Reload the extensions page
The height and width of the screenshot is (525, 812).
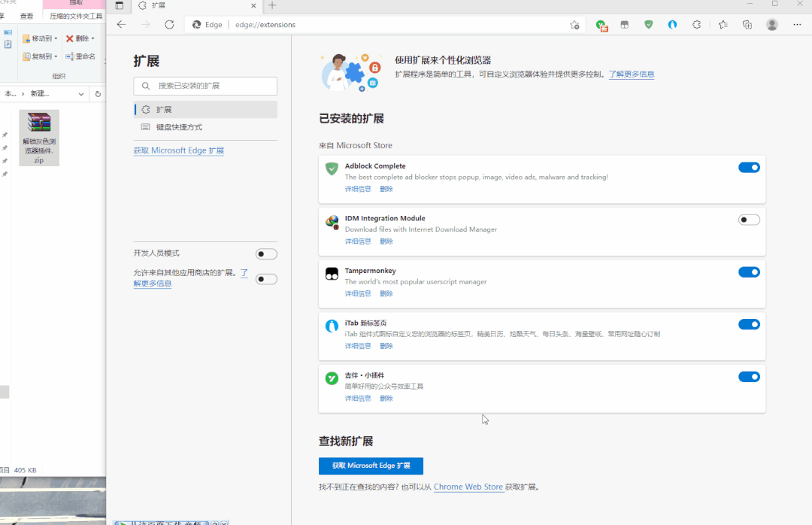(169, 24)
